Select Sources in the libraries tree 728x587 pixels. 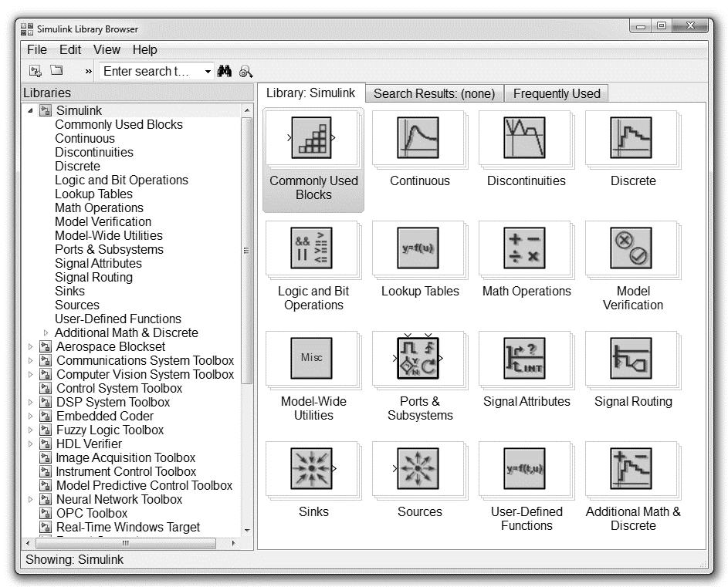(x=77, y=305)
